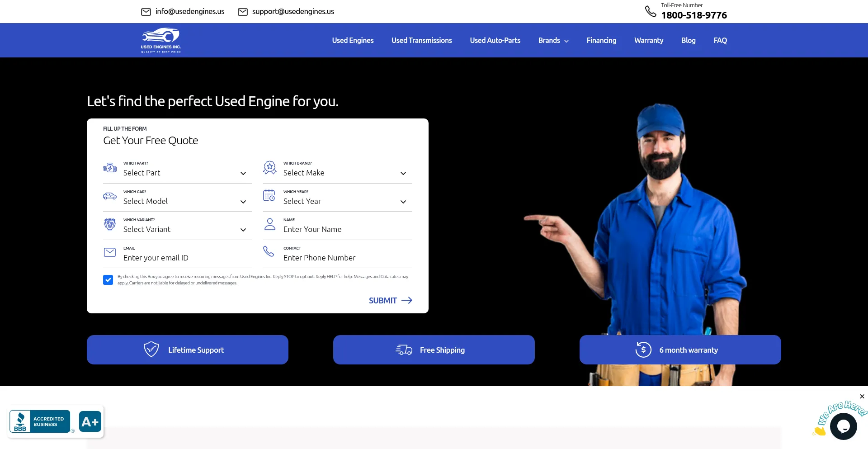Click the Lifetime Support shield icon

pos(151,350)
